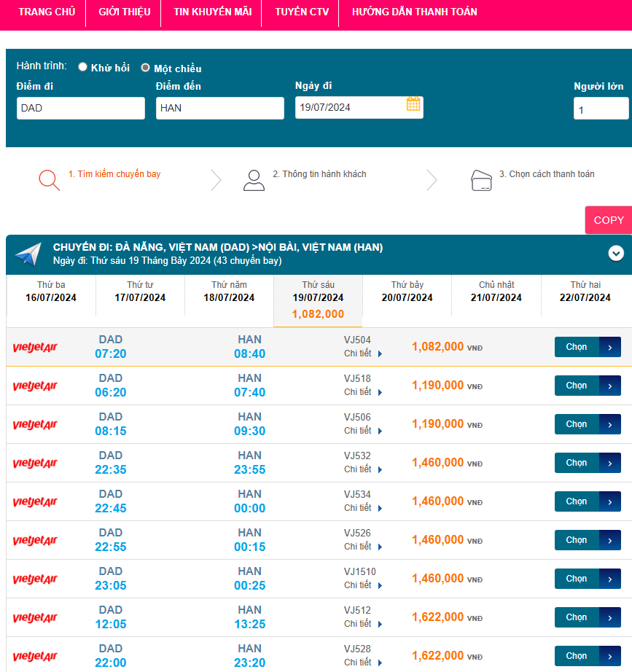
Task: Expand Chi tiết details for flight VJ518
Action: (363, 392)
